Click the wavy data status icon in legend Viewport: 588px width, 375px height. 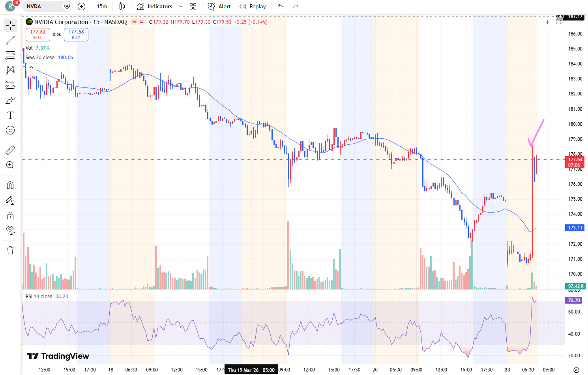[x=142, y=22]
